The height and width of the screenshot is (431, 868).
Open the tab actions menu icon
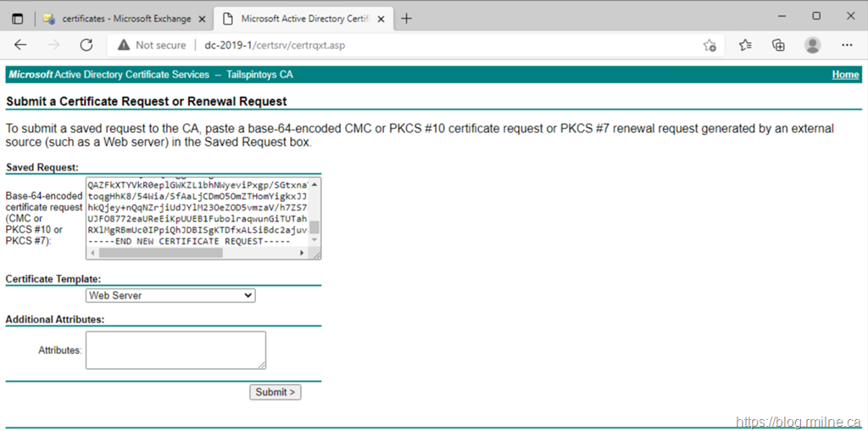(x=18, y=18)
